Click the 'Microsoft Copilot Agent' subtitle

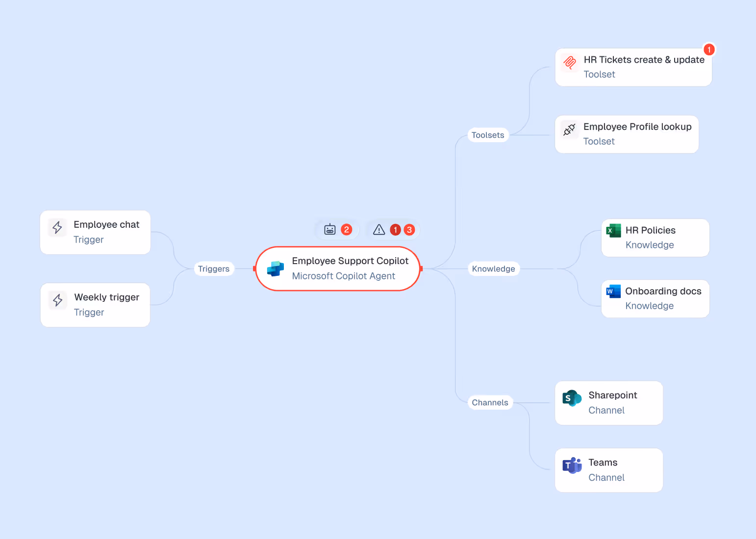pos(344,276)
